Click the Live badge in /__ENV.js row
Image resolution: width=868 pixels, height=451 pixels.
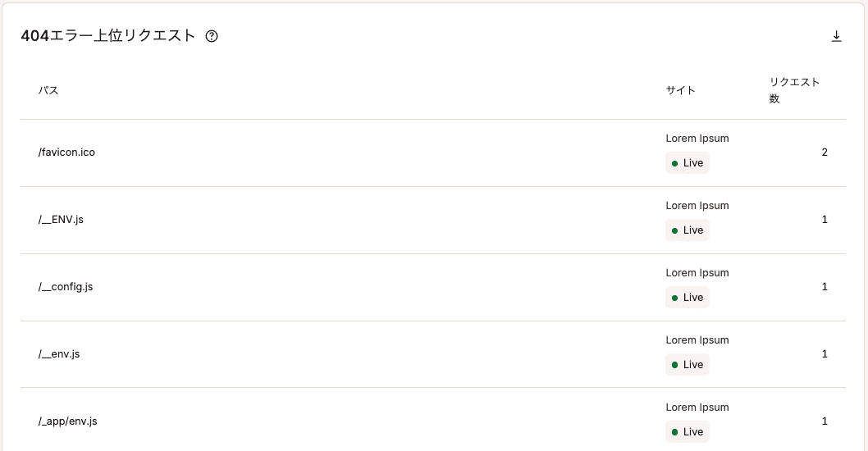tap(688, 230)
